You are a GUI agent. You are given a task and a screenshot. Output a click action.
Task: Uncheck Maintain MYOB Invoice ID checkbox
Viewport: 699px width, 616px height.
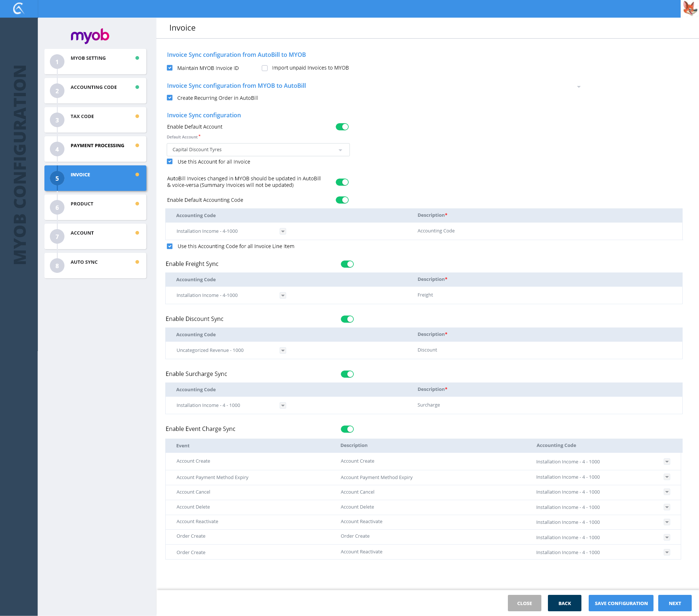click(x=170, y=68)
